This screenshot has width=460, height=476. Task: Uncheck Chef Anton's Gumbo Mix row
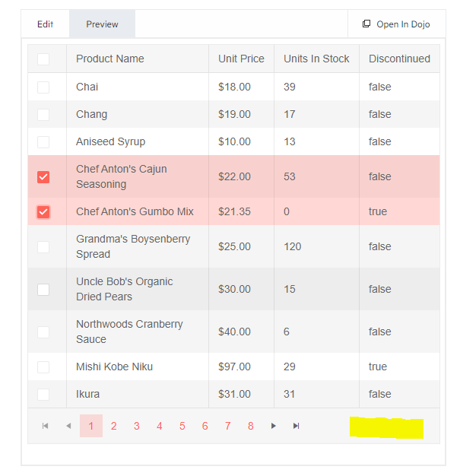(43, 212)
